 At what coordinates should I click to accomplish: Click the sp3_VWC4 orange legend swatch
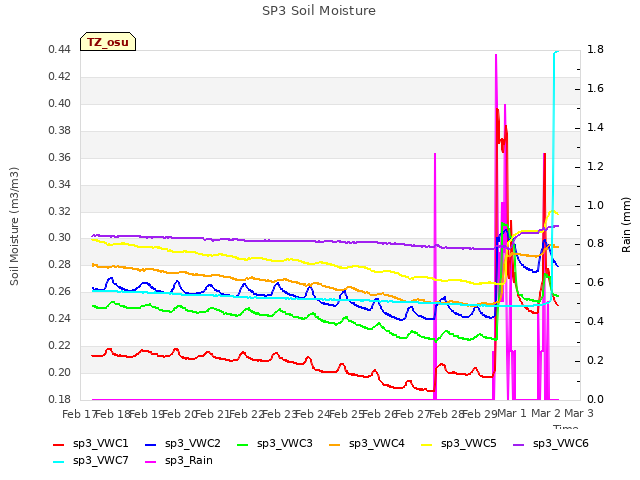tap(335, 445)
